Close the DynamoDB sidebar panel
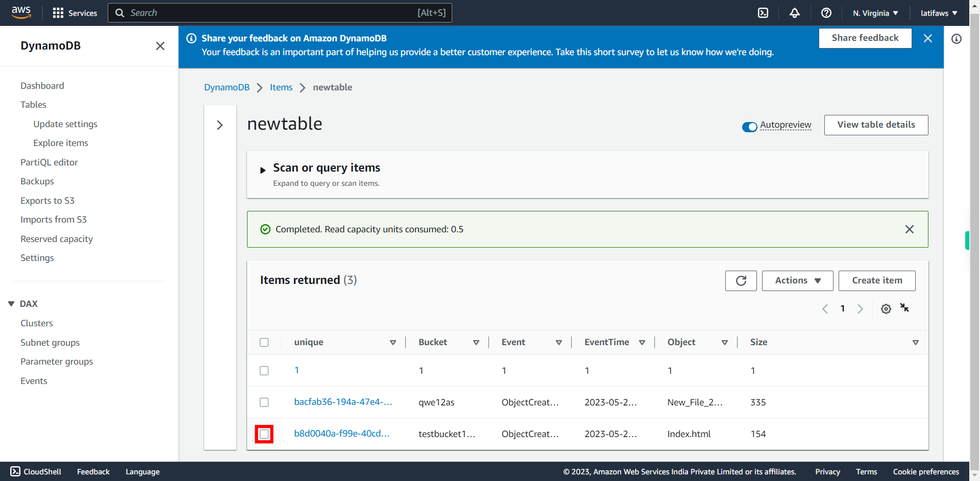980x481 pixels. [160, 46]
